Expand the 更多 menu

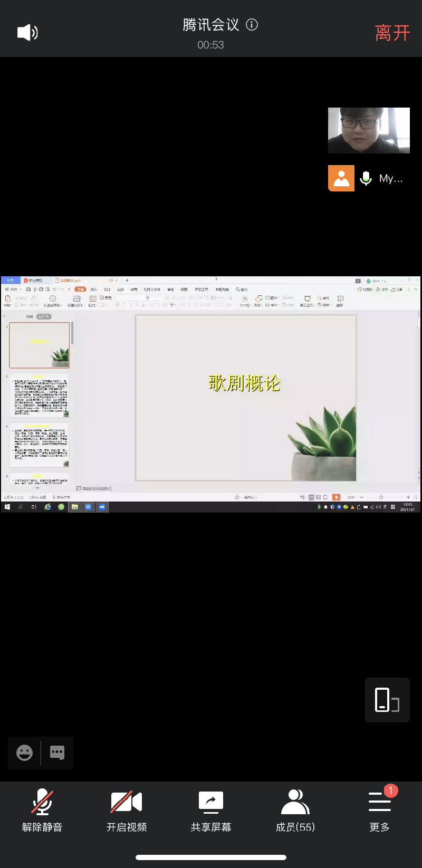pos(380,810)
